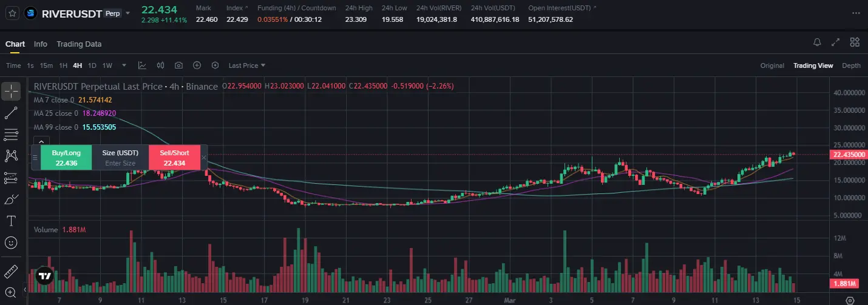Open price alerts bell icon
868x305 pixels.
click(x=817, y=42)
